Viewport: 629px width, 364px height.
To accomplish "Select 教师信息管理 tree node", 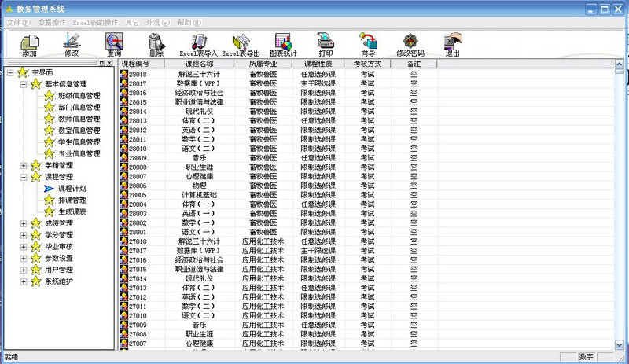I will pos(79,119).
